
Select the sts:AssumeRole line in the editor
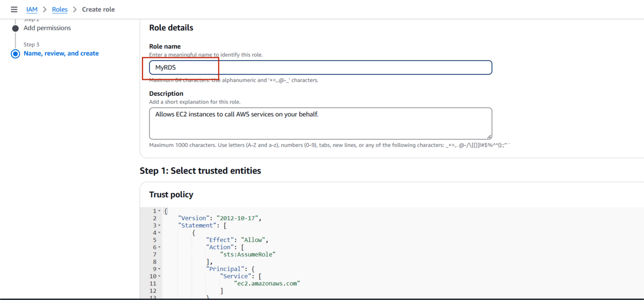248,254
